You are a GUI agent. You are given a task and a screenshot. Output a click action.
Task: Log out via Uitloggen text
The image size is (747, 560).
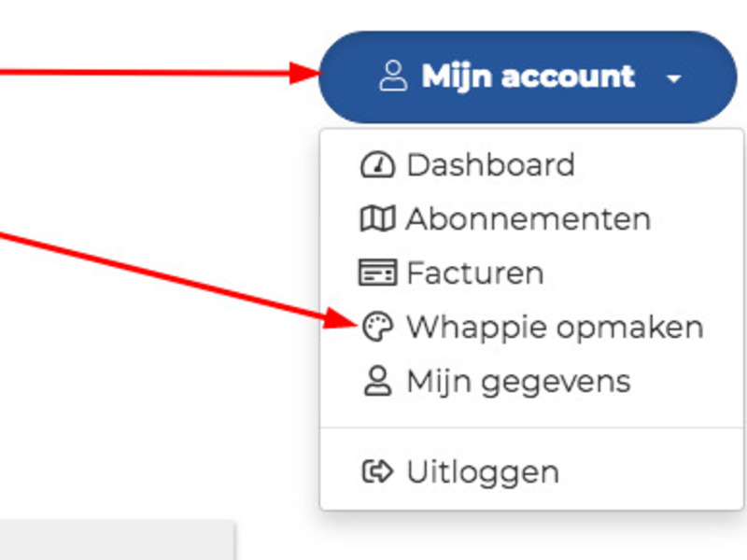(483, 473)
